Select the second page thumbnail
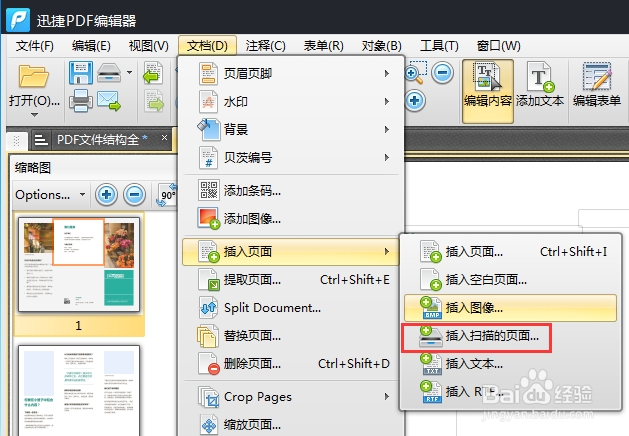Viewport: 629px width, 436px height. coord(79,391)
